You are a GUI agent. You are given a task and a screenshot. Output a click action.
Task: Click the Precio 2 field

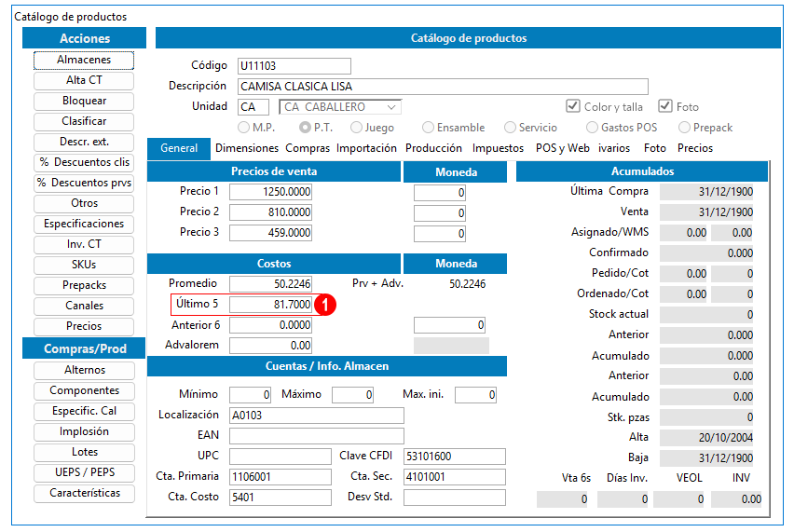[x=270, y=212]
